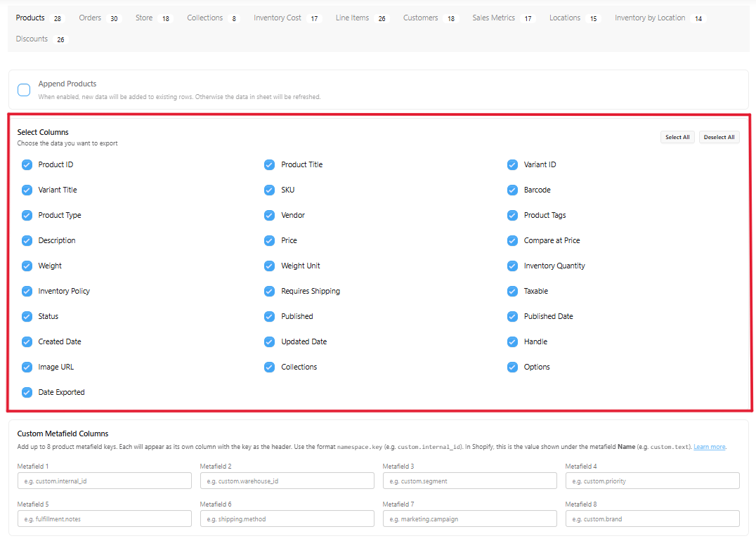Uncheck the Product Title column
The image size is (756, 541).
pos(270,165)
